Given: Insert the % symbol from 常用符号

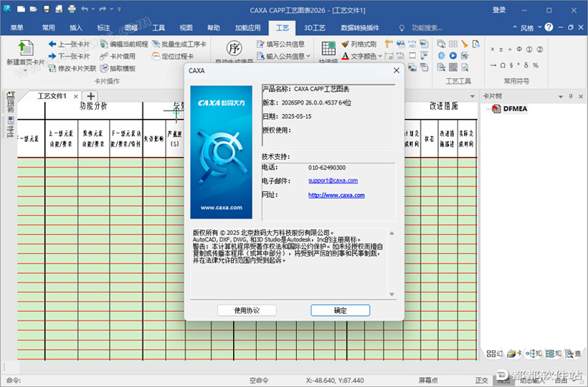Looking at the screenshot, I should (536, 65).
